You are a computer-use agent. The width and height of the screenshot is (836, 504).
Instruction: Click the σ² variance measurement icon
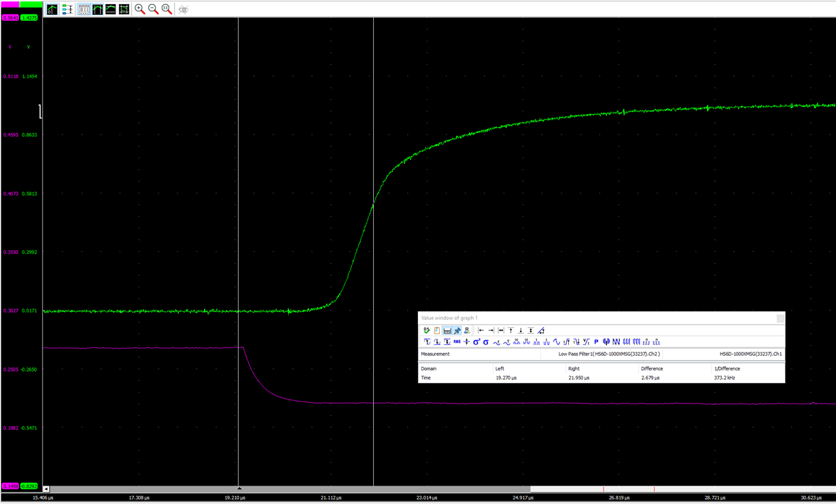coord(475,342)
